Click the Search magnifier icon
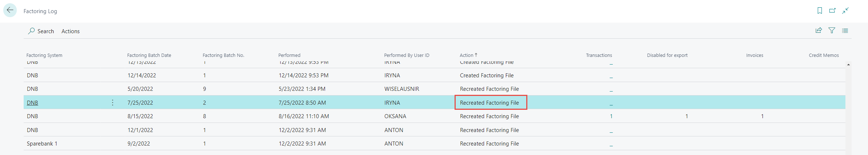 pos(32,31)
